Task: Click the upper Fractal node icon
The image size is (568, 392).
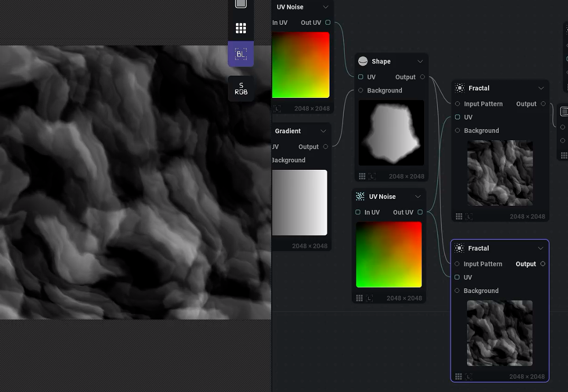Action: click(460, 88)
